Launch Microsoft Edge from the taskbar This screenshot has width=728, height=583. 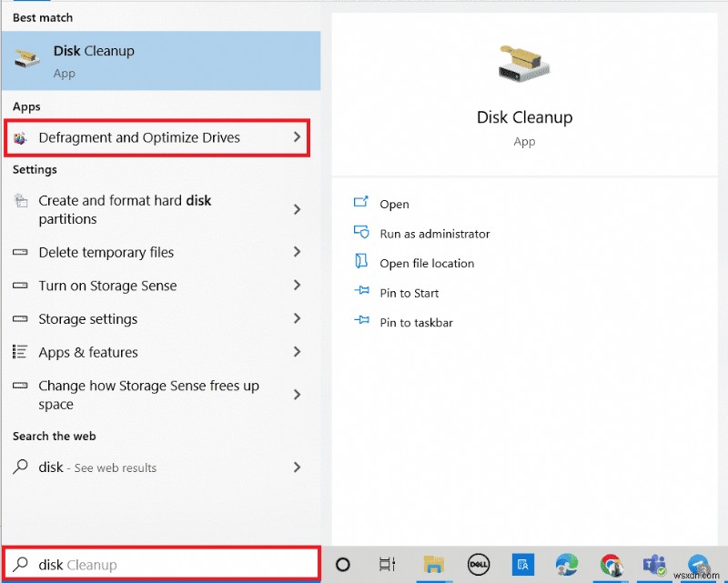point(566,565)
